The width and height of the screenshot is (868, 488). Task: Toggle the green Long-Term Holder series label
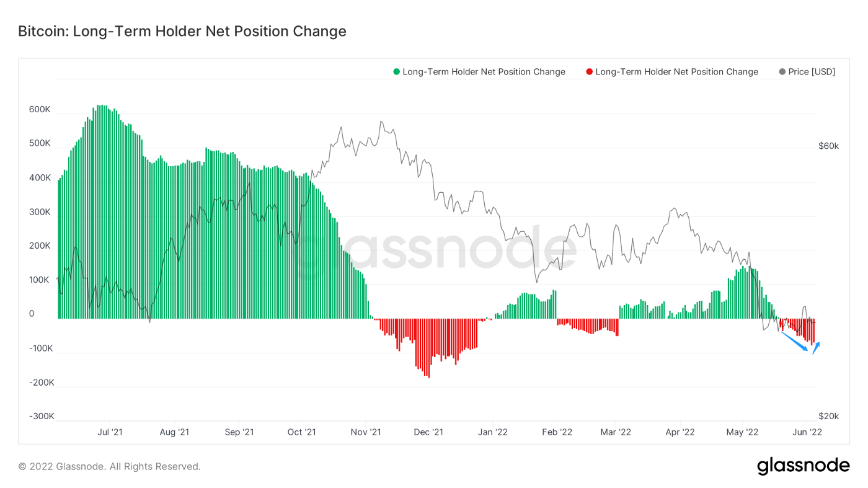click(484, 72)
